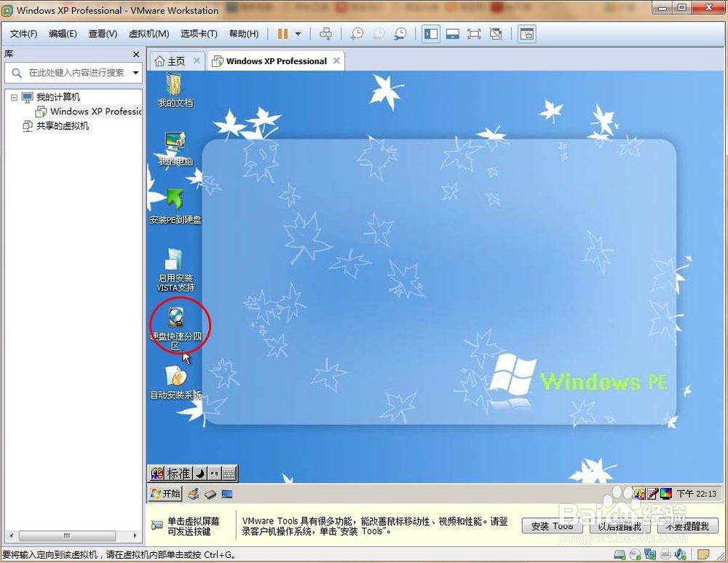Screen dimensions: 728x563
Task: Click the orange Suspend (pause) toolbar button
Action: pos(282,34)
